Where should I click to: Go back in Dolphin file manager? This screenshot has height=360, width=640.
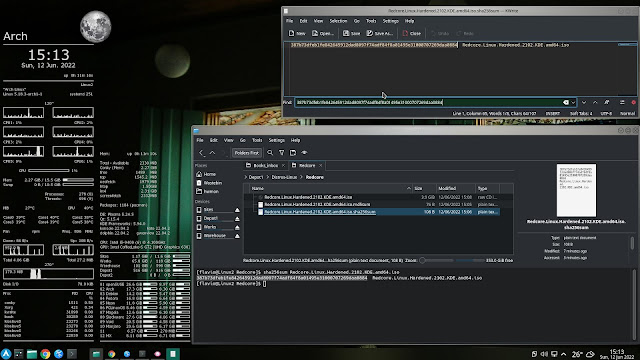[201, 153]
